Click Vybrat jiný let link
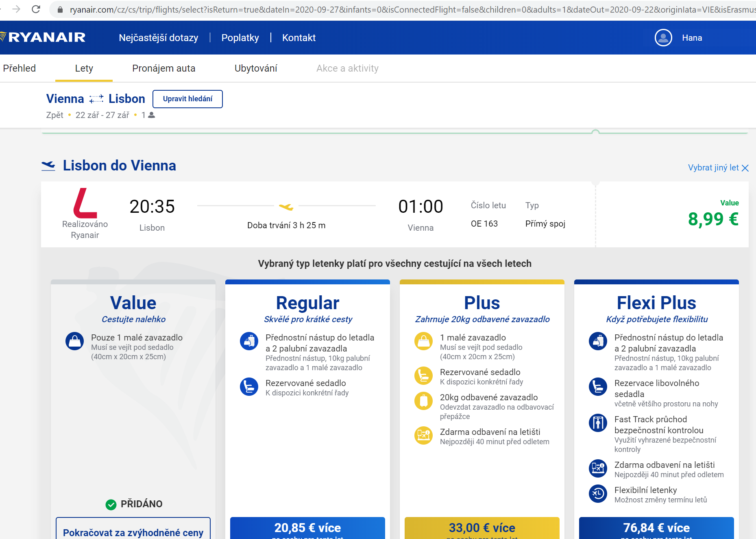The image size is (756, 539). tap(713, 168)
